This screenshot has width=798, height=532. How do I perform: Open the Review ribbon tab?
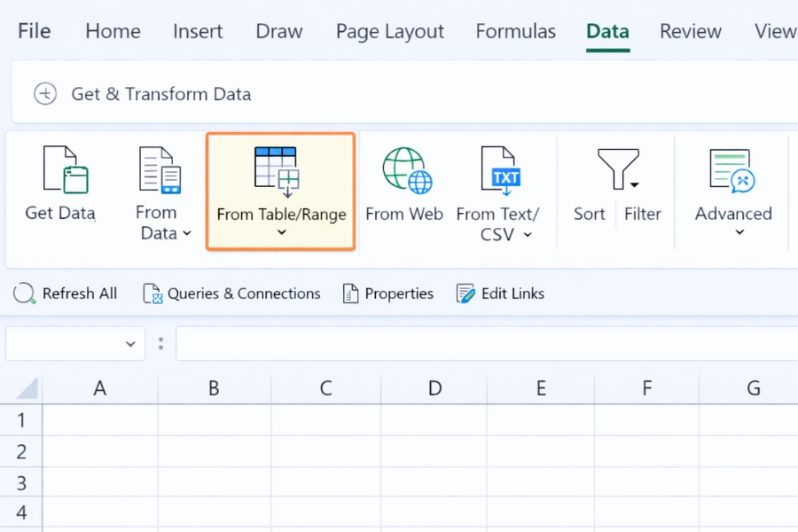690,31
